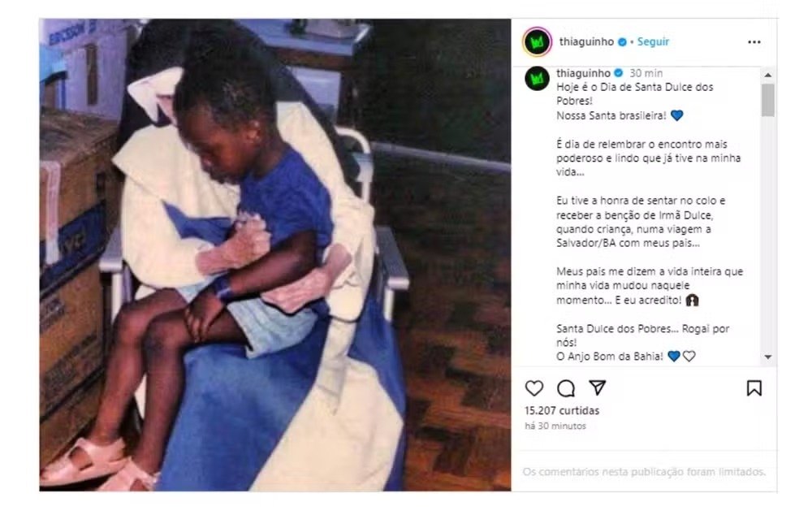Open comments with speech bubble icon

pos(566,388)
